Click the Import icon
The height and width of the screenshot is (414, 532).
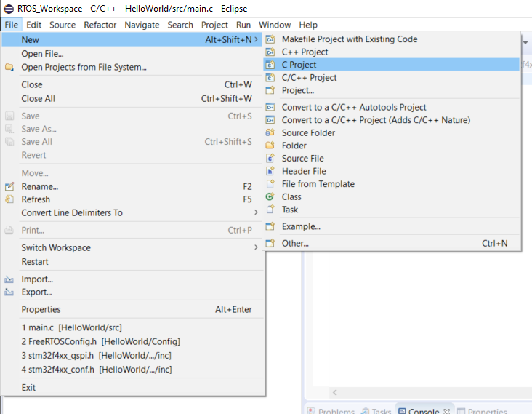pos(9,279)
